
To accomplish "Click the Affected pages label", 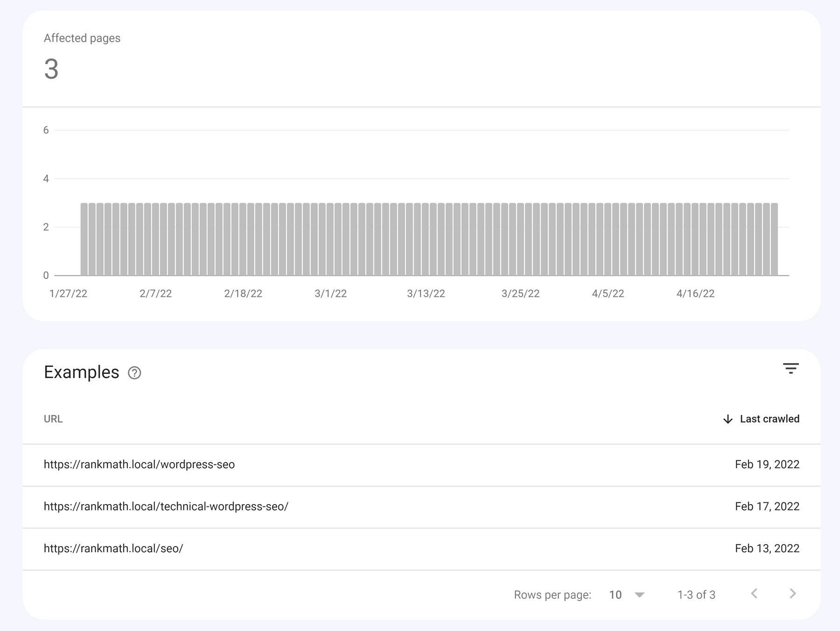I will pyautogui.click(x=82, y=38).
